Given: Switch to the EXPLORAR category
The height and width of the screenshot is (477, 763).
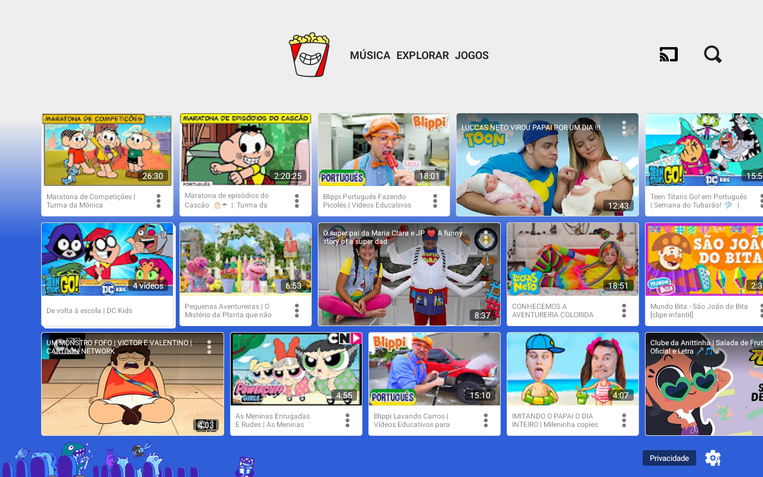Looking at the screenshot, I should coord(422,55).
